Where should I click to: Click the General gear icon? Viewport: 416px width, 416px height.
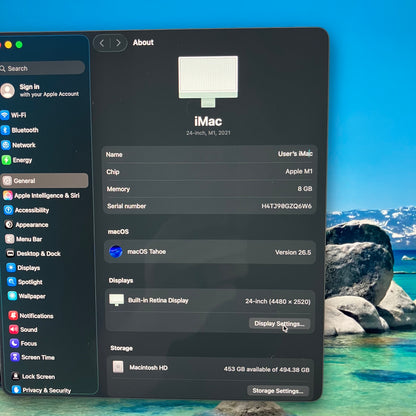(7, 181)
